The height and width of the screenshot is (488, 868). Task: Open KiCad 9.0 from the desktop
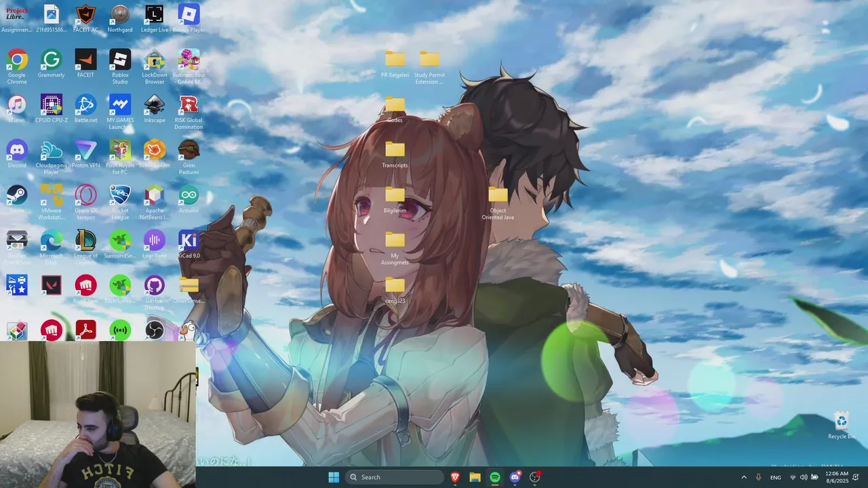click(189, 245)
